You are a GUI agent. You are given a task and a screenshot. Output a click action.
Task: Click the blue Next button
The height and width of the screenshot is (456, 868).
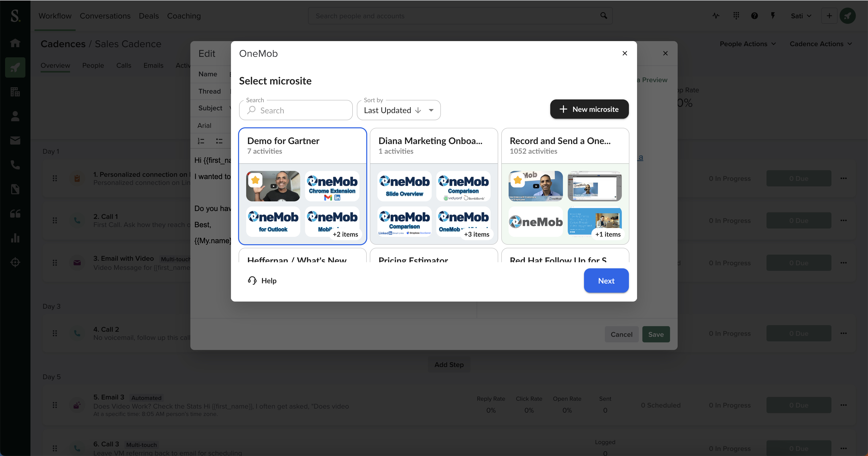click(x=606, y=280)
